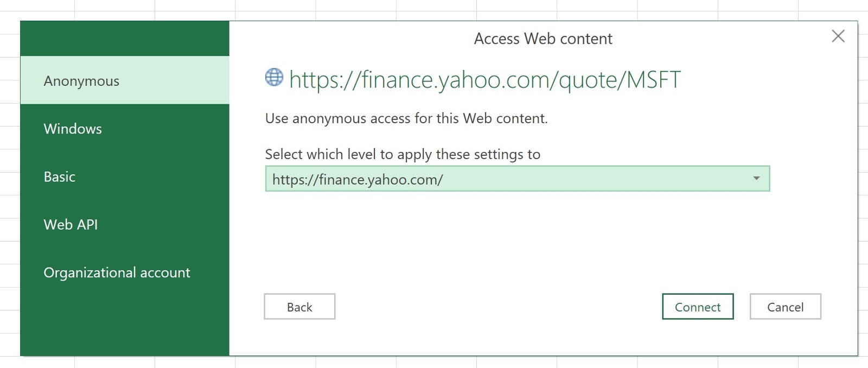The image size is (868, 368).
Task: Click the 'Select which level' label
Action: [x=402, y=155]
